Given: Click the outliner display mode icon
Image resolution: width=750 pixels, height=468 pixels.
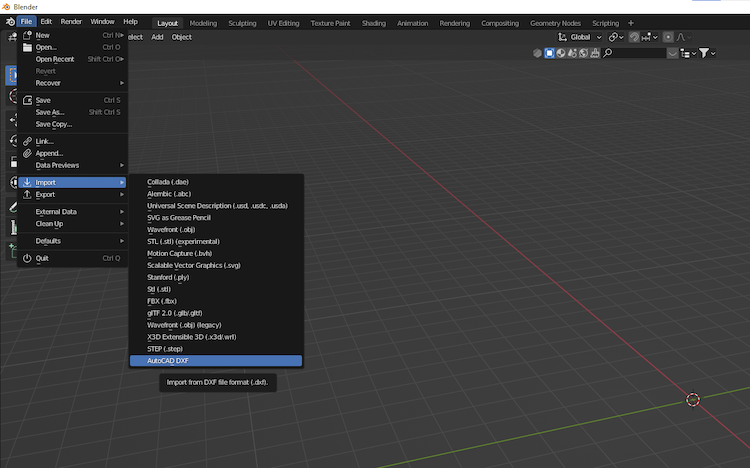Looking at the screenshot, I should (x=685, y=54).
